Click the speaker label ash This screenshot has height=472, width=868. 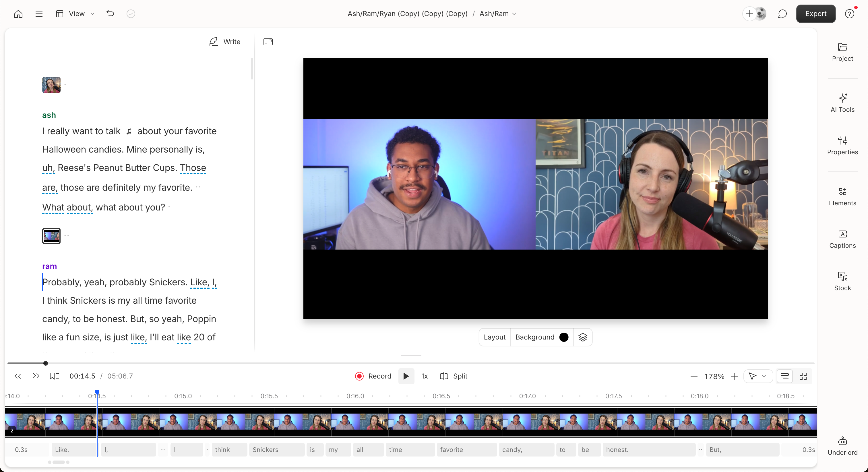49,115
